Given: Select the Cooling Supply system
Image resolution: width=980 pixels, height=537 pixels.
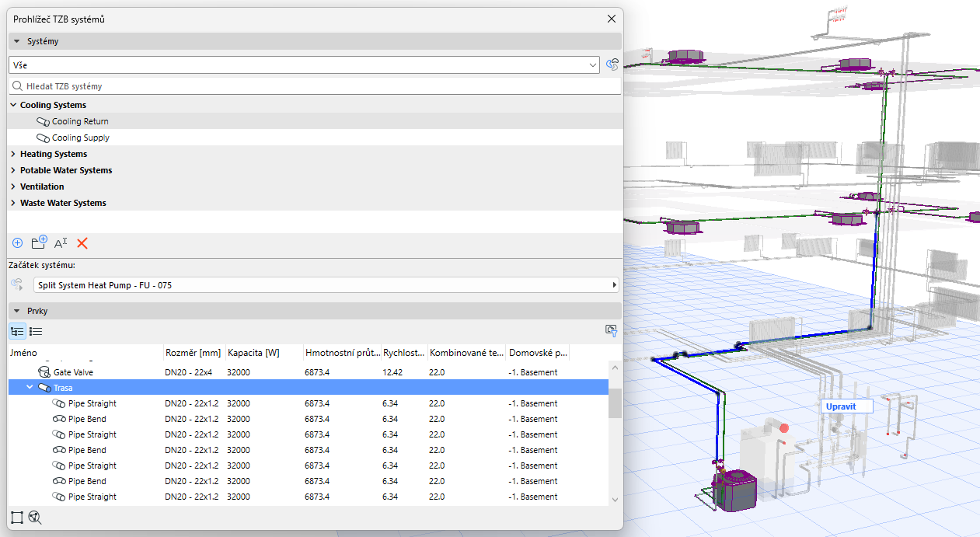Looking at the screenshot, I should pos(315,138).
